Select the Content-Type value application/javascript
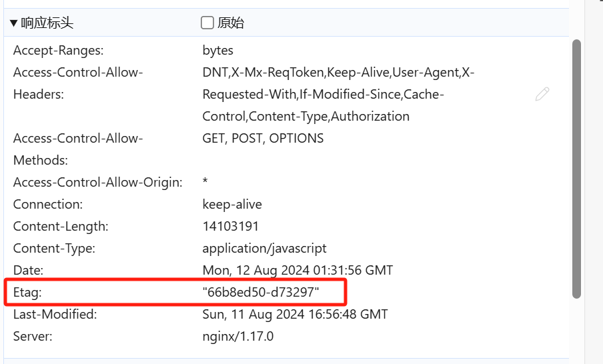This screenshot has width=603, height=364. coord(265,249)
